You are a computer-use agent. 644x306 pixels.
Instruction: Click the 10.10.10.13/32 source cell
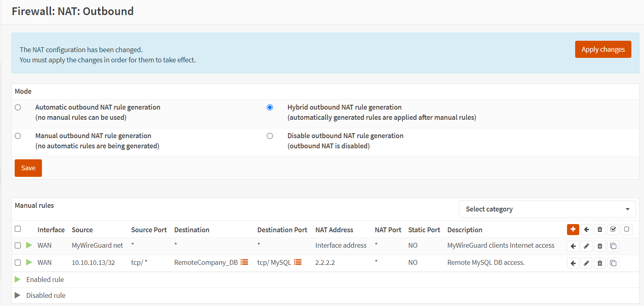93,262
